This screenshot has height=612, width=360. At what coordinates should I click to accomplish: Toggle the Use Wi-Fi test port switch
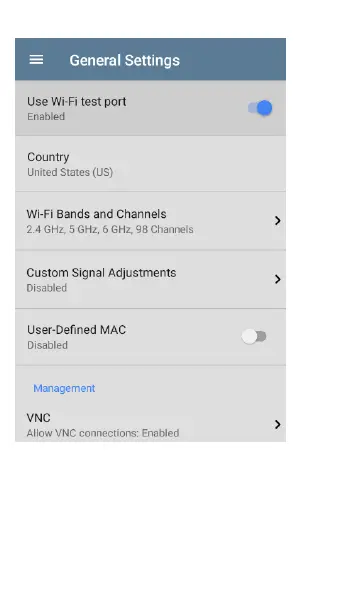click(260, 108)
